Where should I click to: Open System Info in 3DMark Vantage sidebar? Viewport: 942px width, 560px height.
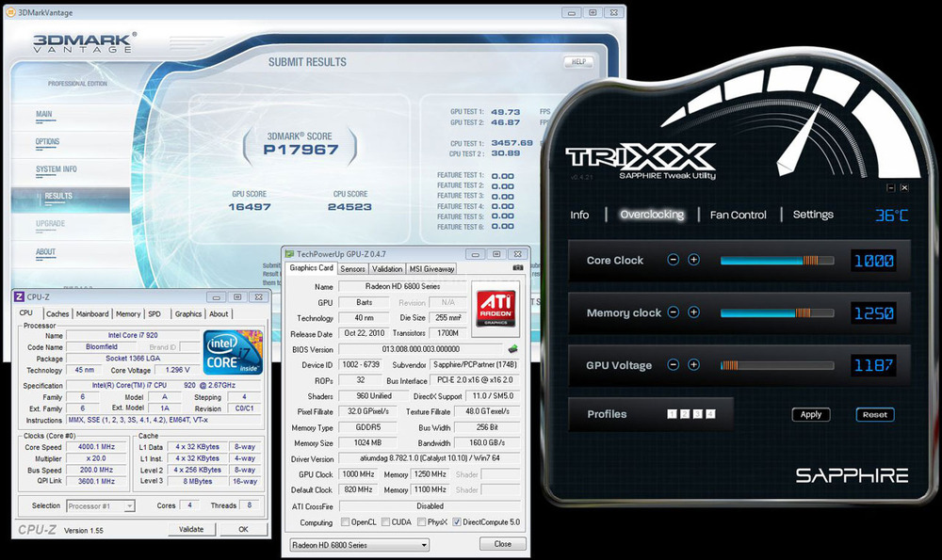[57, 169]
